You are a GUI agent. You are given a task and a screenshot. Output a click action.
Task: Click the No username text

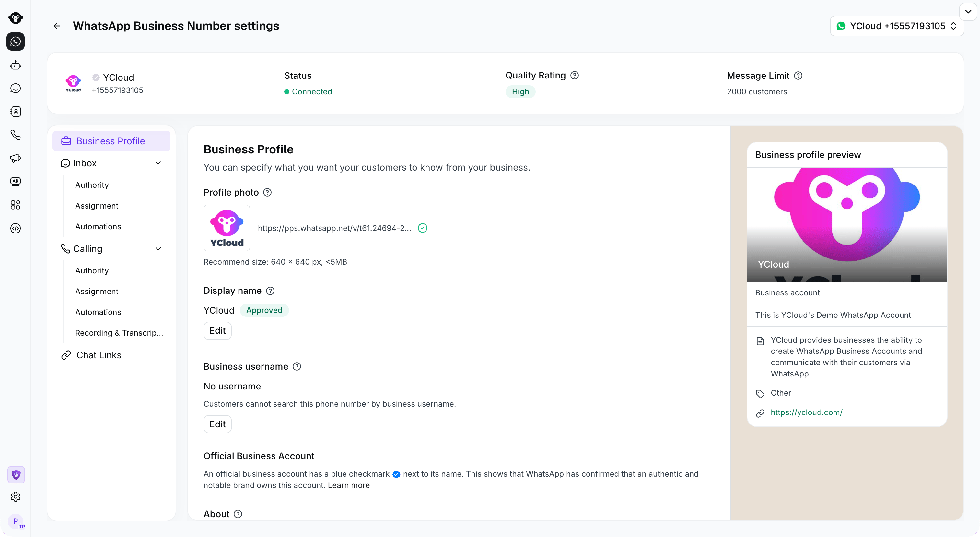pos(232,386)
